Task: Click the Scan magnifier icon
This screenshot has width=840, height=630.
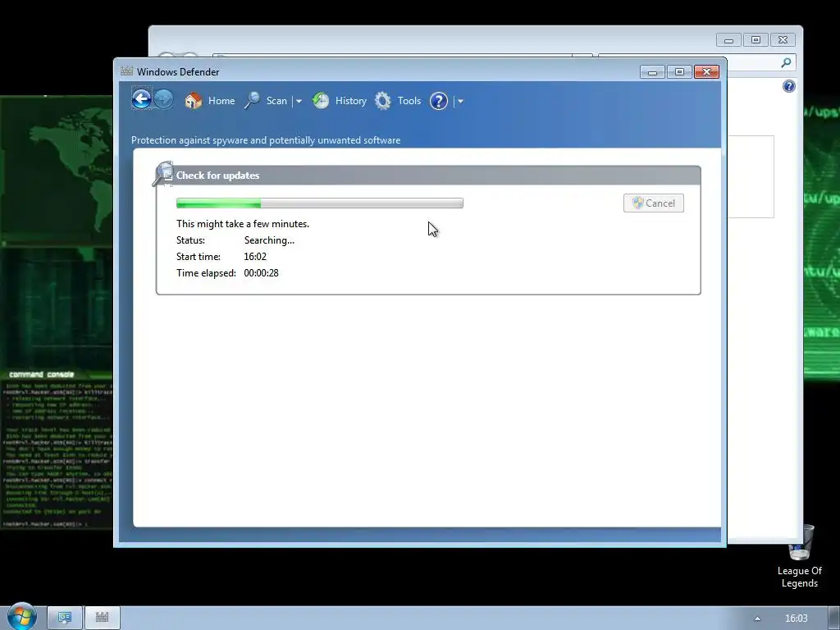Action: tap(252, 101)
